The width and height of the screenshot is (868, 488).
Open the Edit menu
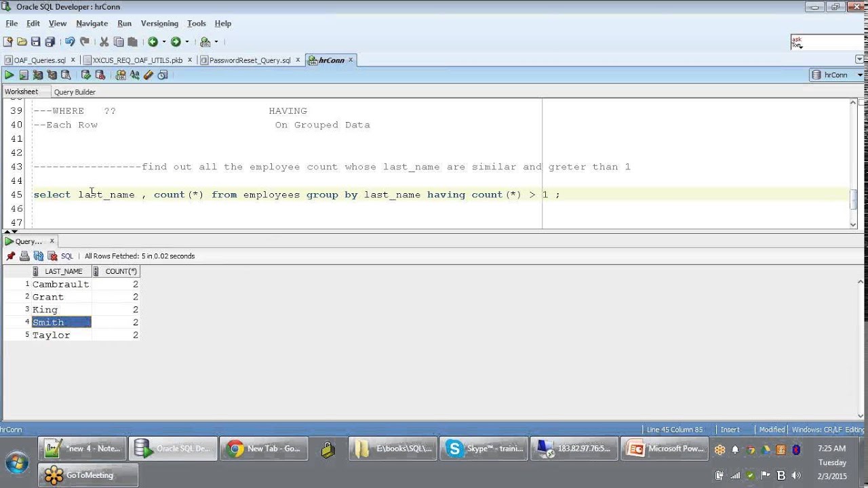point(33,23)
